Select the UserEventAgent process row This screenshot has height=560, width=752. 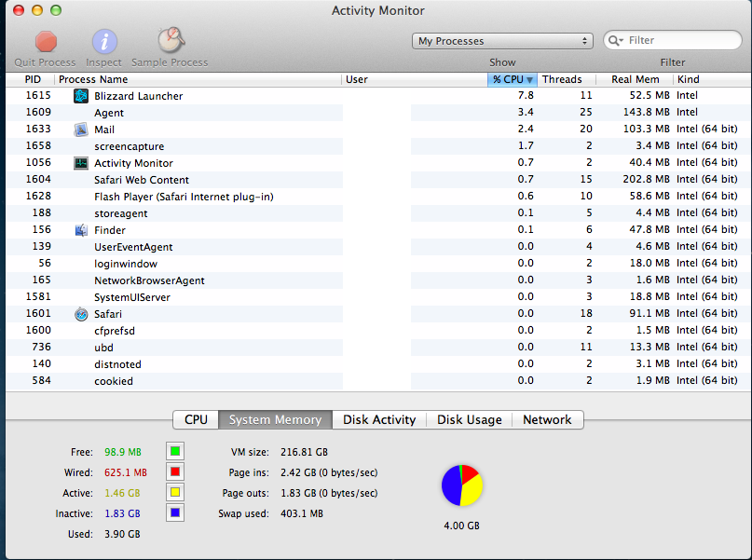pyautogui.click(x=378, y=247)
